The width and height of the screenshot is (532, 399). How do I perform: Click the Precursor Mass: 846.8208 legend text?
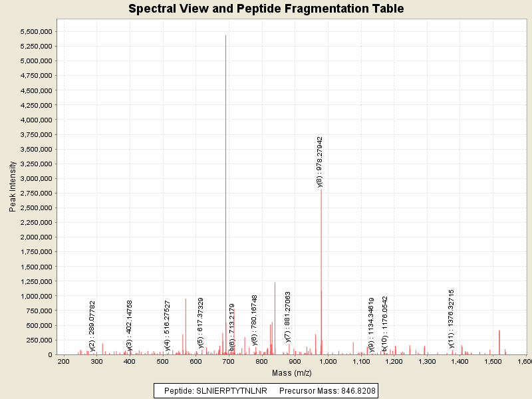tap(327, 392)
